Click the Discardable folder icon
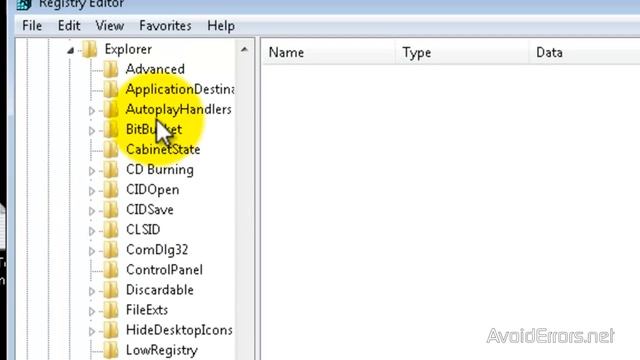640x360 pixels. [x=111, y=290]
